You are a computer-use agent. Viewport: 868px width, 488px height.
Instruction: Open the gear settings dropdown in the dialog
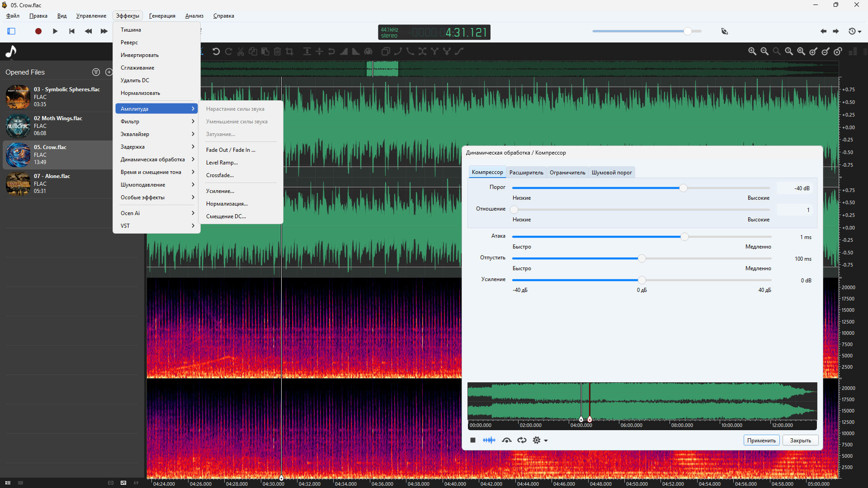point(540,440)
